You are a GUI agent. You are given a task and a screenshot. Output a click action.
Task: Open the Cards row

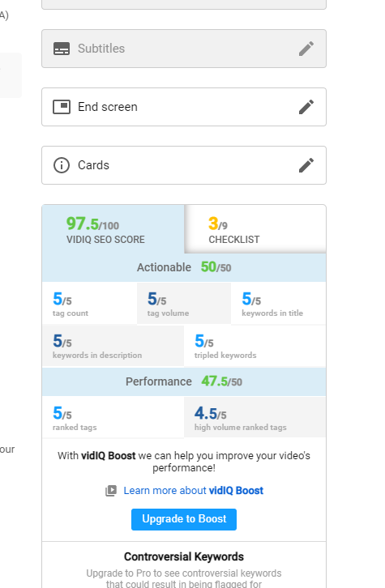184,165
